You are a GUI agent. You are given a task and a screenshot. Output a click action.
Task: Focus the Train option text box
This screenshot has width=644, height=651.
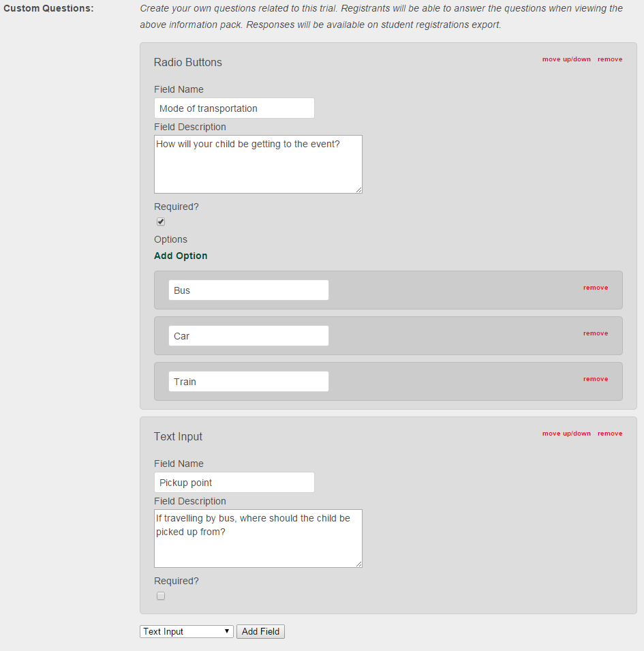(248, 382)
